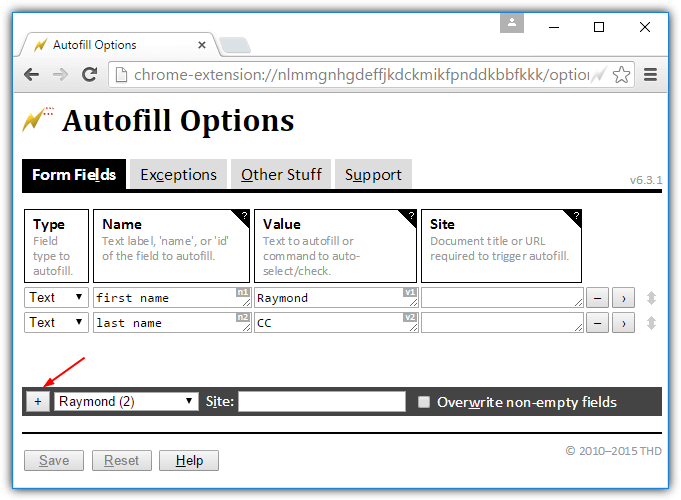Open Type dropdown for first name row
The height and width of the screenshot is (500, 681).
tap(56, 297)
